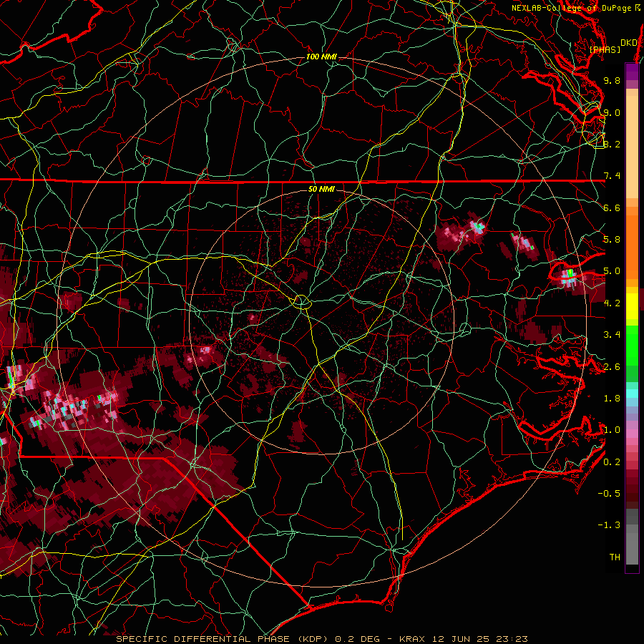Select the 7.4 value on the color scale

(x=612, y=176)
